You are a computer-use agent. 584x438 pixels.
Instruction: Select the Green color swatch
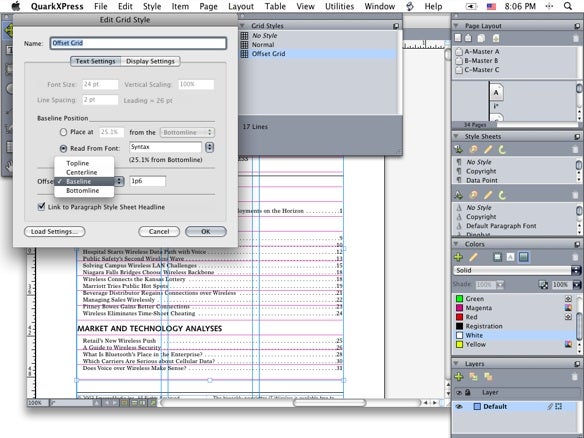coord(460,299)
